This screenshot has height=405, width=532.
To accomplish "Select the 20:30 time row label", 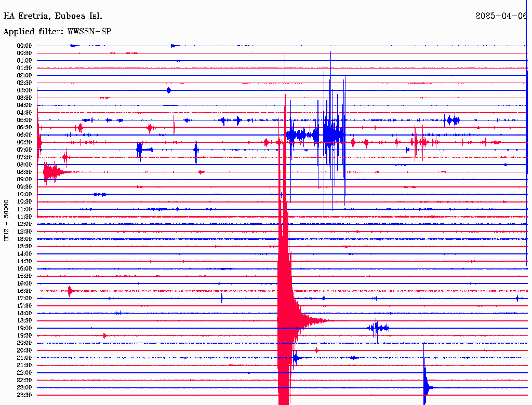I will point(24,350).
